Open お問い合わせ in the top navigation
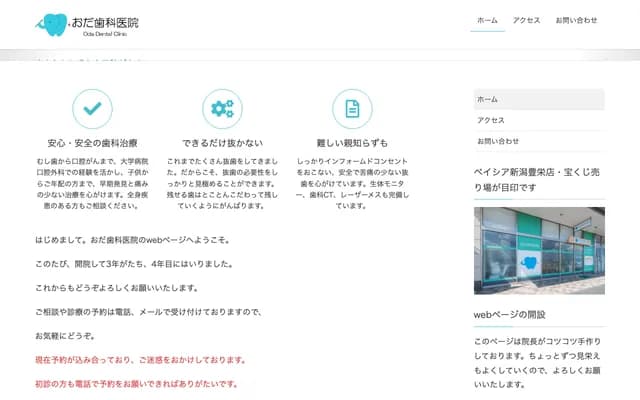This screenshot has width=640, height=400. (x=576, y=20)
